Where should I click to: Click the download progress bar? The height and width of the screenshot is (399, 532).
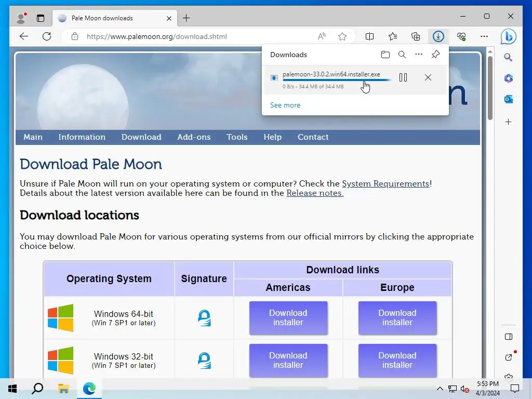coord(337,80)
